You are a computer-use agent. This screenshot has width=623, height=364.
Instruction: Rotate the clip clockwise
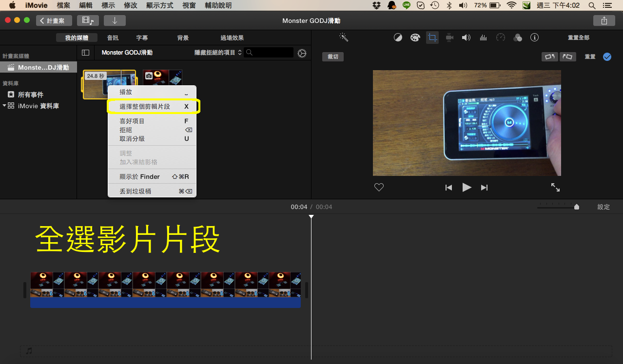pyautogui.click(x=567, y=57)
